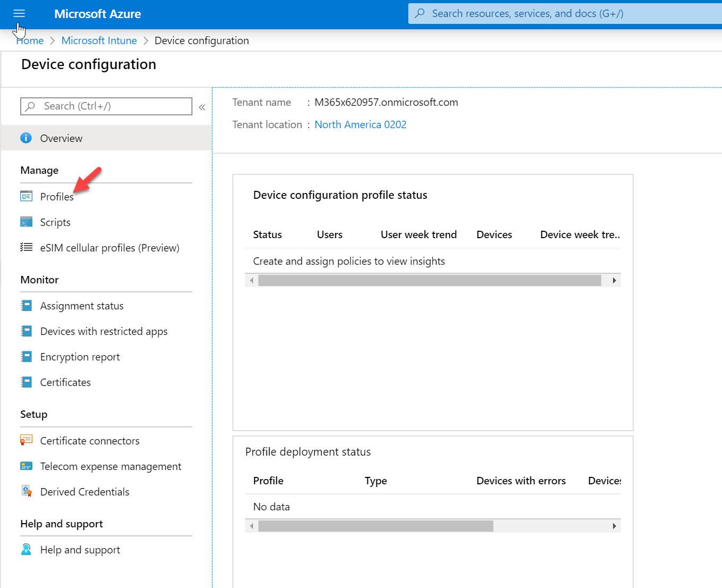722x588 pixels.
Task: Click the Telecom expense management icon
Action: [26, 466]
